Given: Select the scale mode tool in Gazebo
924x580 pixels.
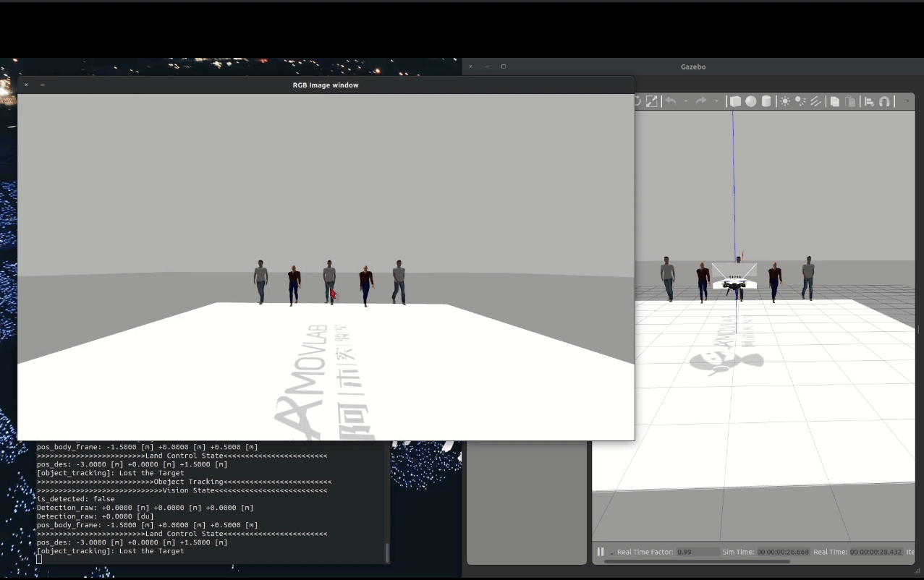Looking at the screenshot, I should (652, 101).
